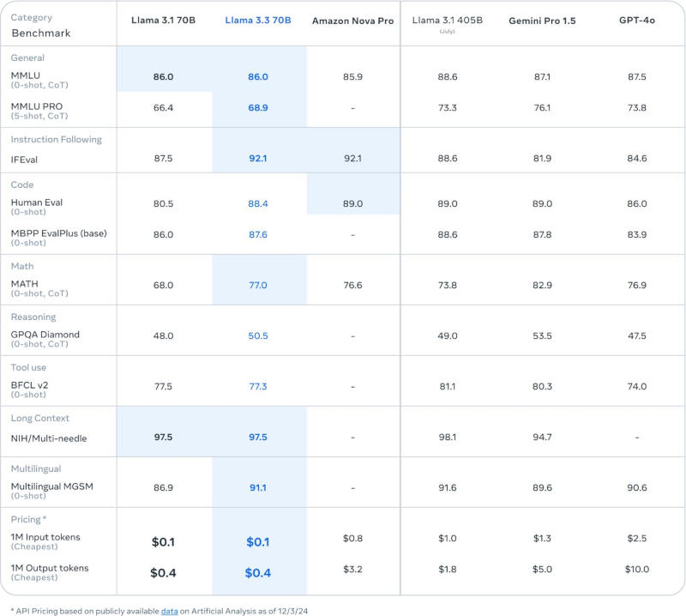The height and width of the screenshot is (616, 686).
Task: Select the MBPP EvalPlus (base) row label
Action: 58,233
